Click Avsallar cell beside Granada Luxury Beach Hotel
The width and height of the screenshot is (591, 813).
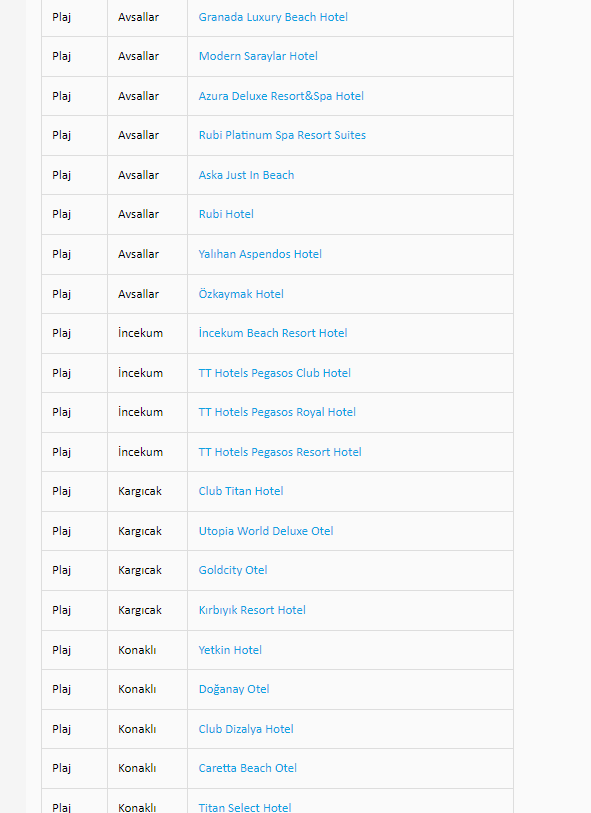[147, 17]
